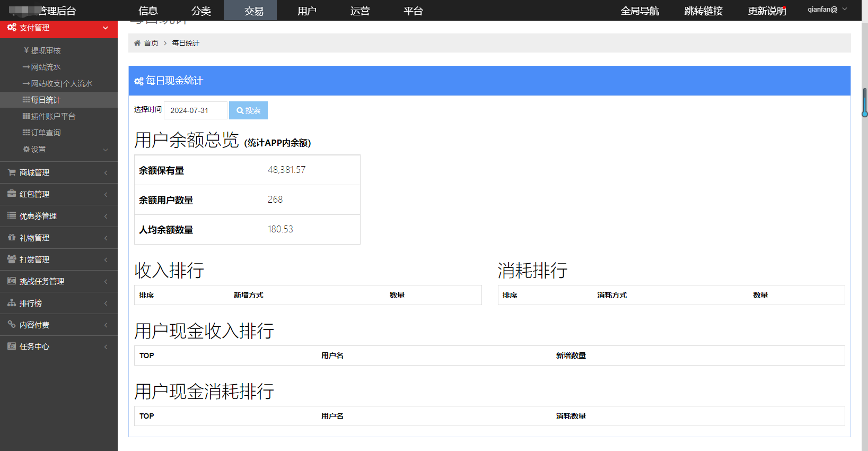The image size is (868, 451).
Task: Click the link icon beside 内容付费
Action: tap(12, 325)
